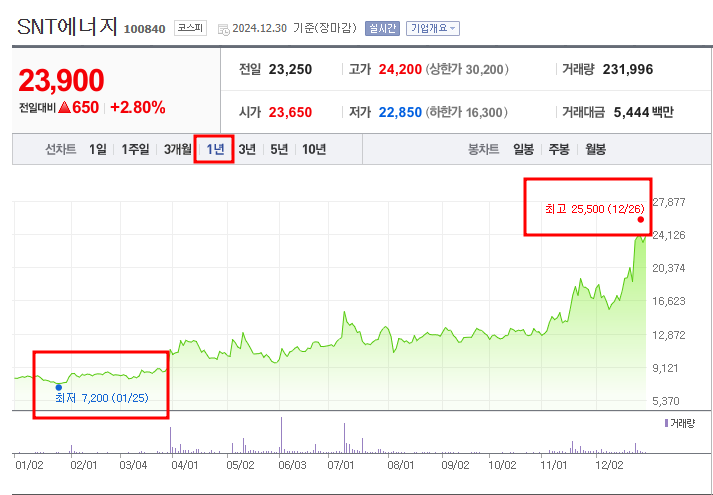Viewport: 713px width, 495px height.
Task: Click the lower limit text 하한가 16,300
Action: [467, 112]
